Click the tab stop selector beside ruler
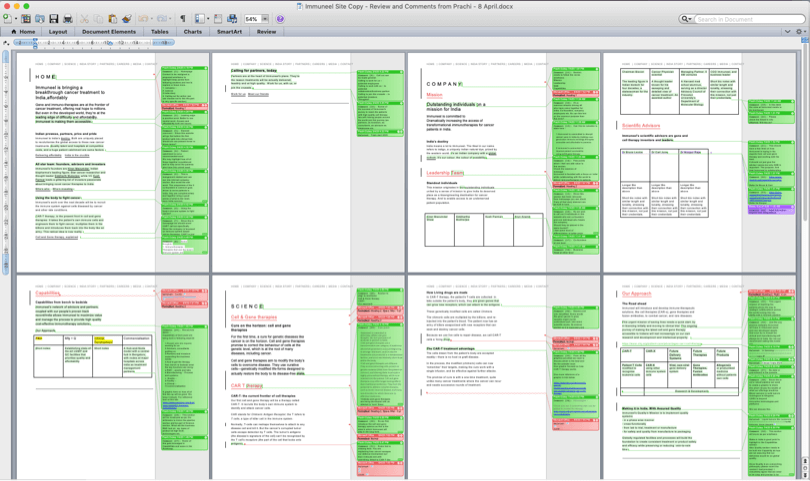 (x=6, y=43)
